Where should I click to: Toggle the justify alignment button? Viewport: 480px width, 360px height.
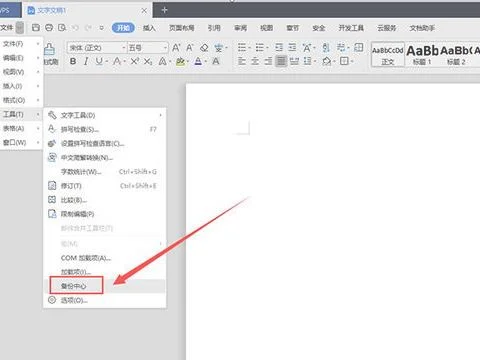tap(281, 61)
